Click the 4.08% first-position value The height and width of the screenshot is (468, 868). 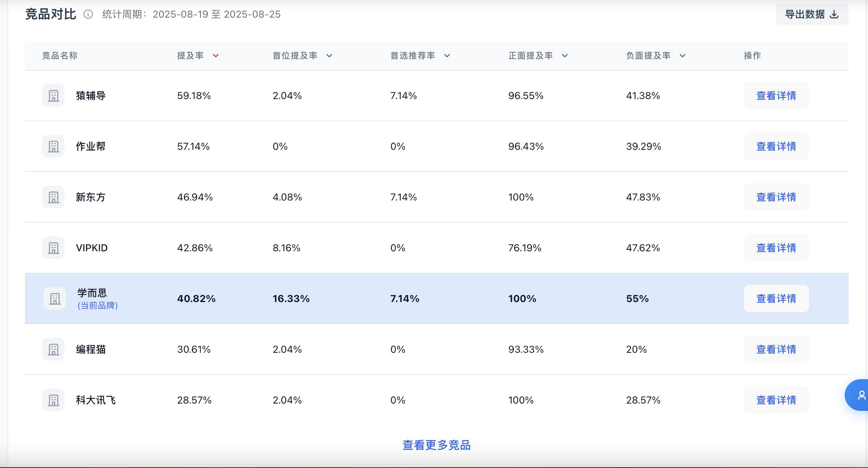point(287,197)
